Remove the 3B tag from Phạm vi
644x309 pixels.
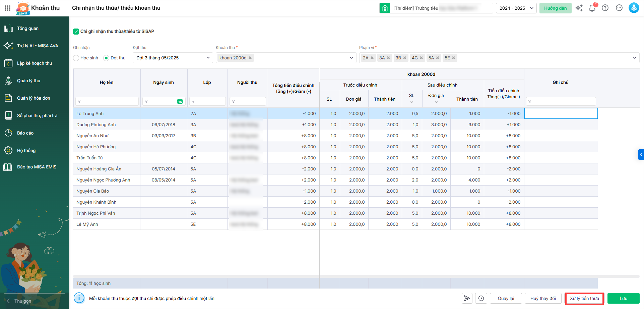coord(405,58)
